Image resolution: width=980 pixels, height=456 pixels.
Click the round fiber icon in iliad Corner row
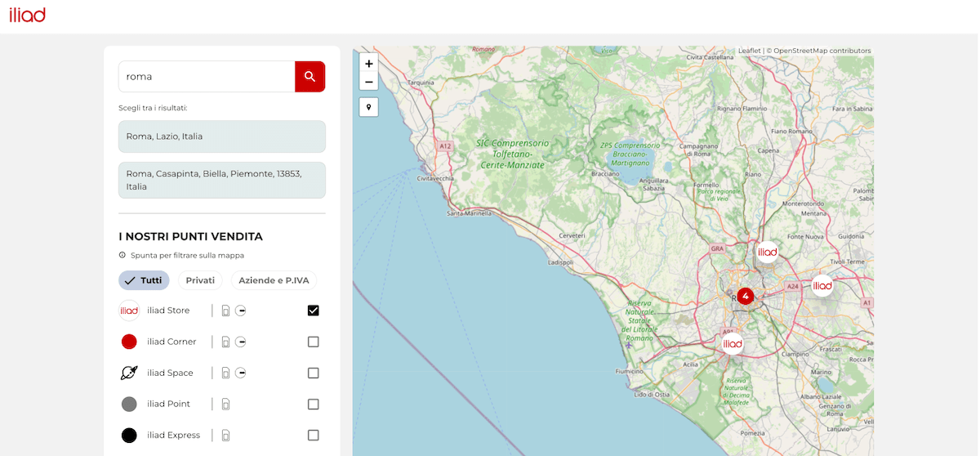tap(241, 342)
